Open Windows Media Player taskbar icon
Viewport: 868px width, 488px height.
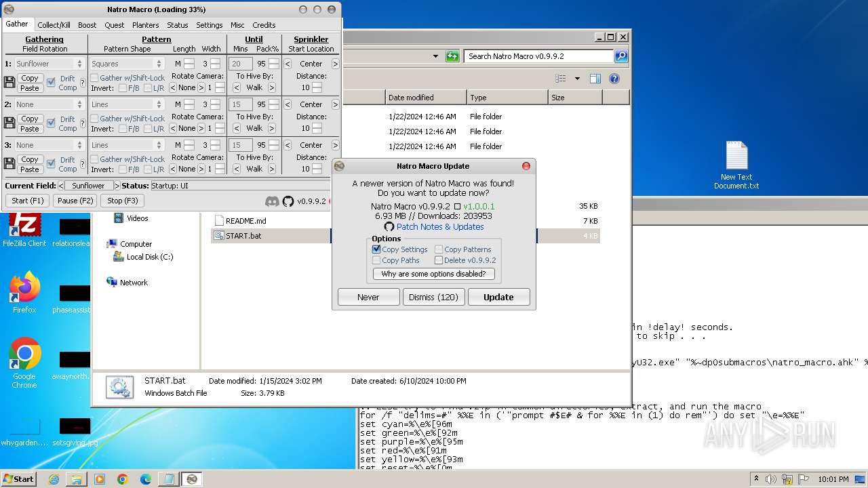click(x=100, y=479)
